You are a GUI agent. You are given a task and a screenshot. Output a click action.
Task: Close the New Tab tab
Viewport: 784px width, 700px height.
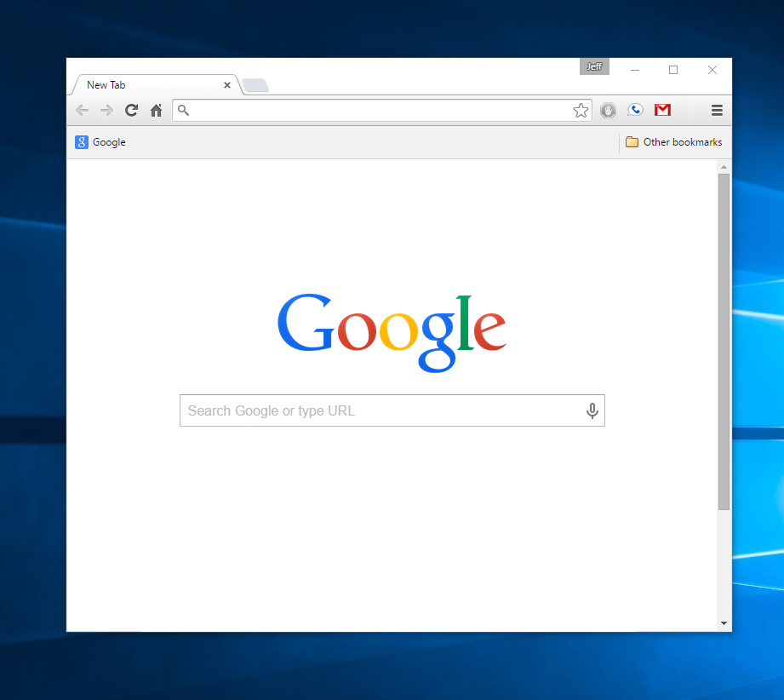point(227,85)
